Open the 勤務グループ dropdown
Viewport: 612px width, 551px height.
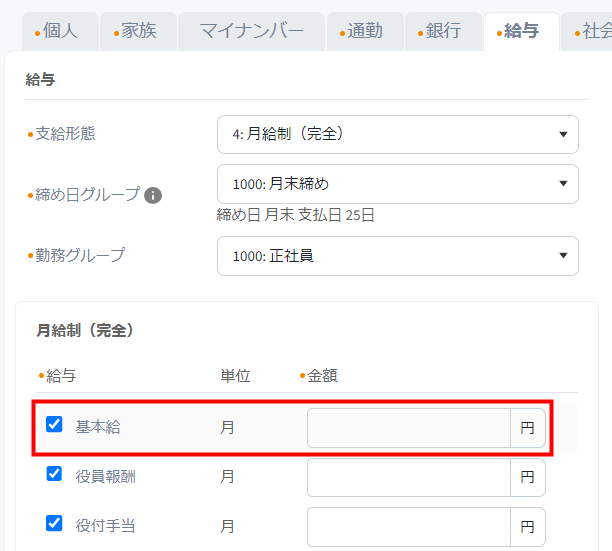397,255
